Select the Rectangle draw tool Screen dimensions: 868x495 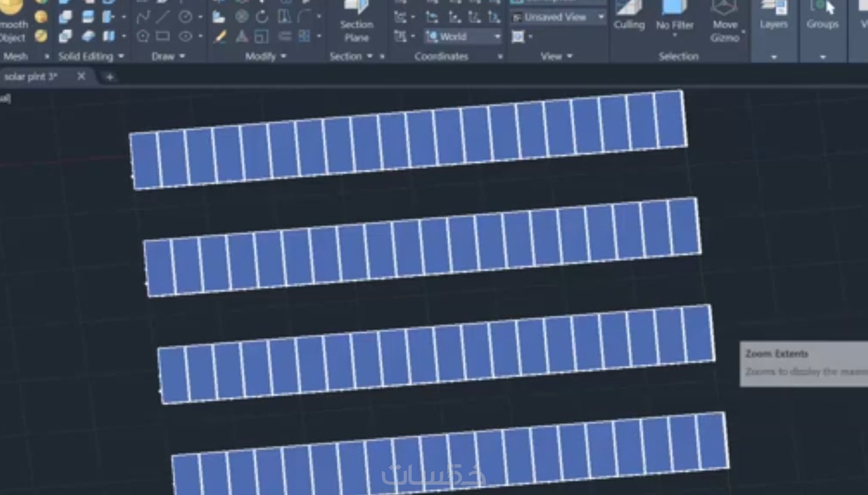click(x=163, y=36)
